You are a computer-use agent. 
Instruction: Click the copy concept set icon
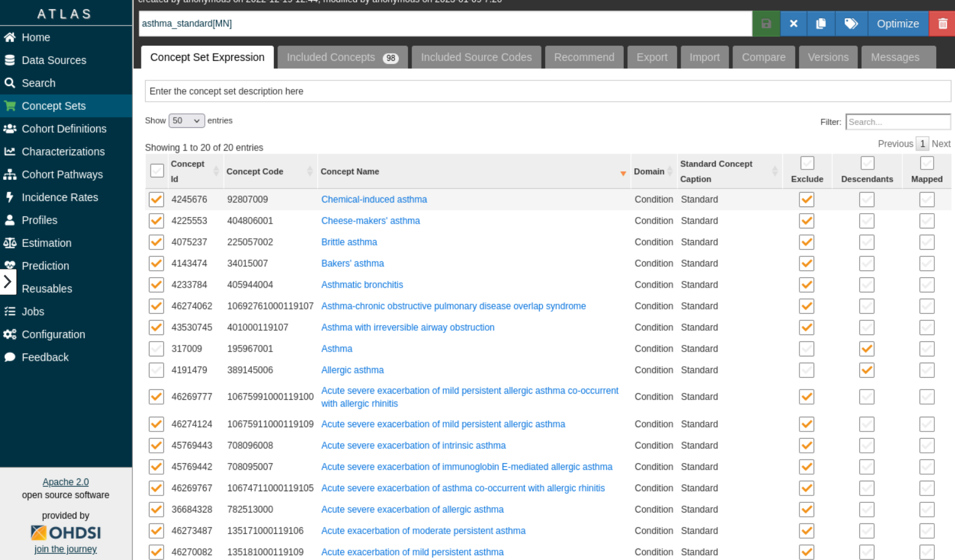tap(821, 24)
